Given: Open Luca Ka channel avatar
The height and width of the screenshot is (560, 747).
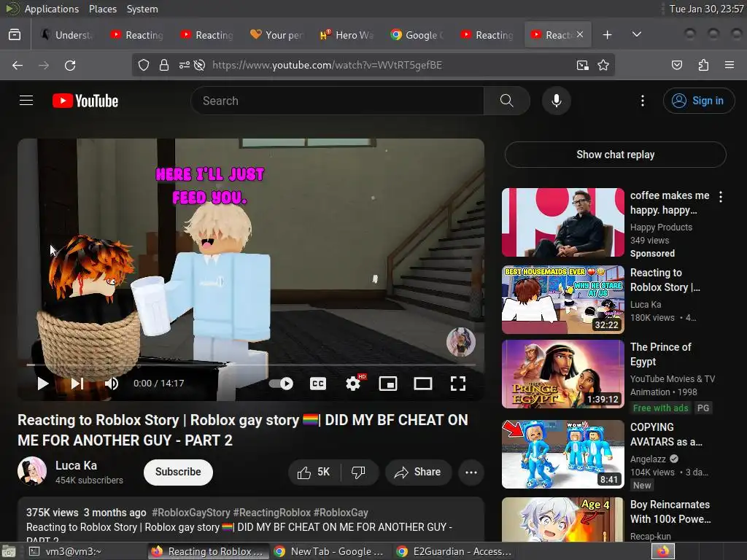Looking at the screenshot, I should (x=32, y=471).
